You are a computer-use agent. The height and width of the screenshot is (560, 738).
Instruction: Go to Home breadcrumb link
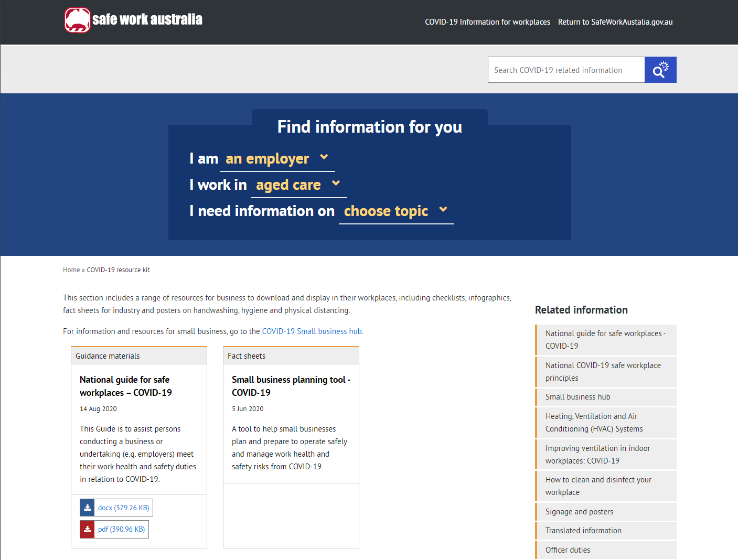[71, 270]
